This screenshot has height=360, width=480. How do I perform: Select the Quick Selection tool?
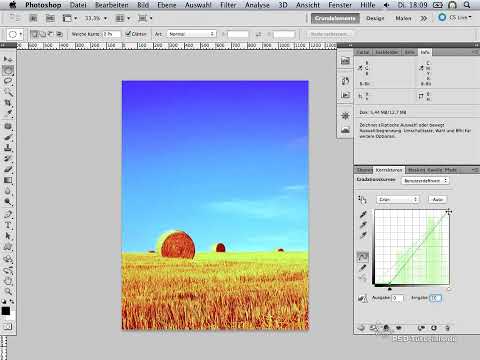8,92
